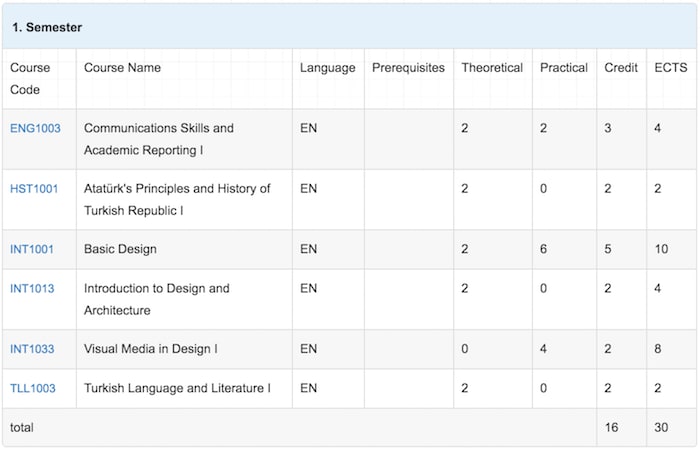
Task: Open the HST1001 course code link
Action: [34, 189]
